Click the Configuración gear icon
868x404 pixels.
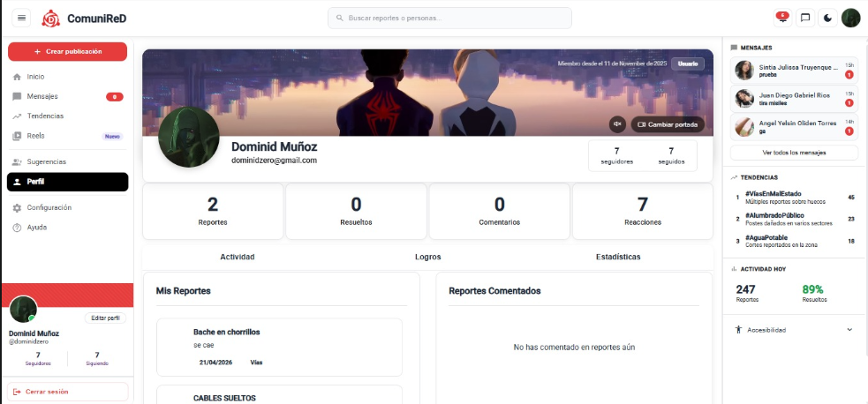pos(17,208)
